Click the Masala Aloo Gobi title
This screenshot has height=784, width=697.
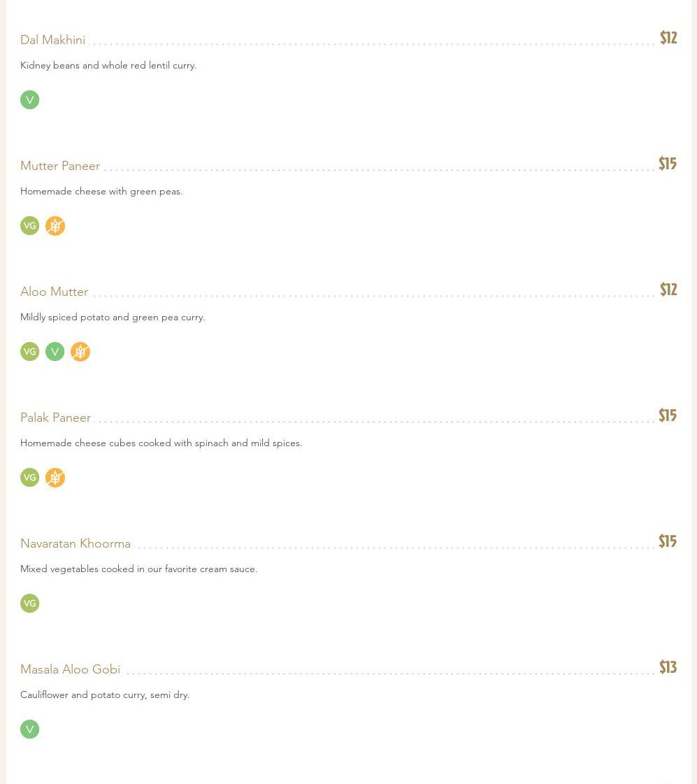[71, 669]
